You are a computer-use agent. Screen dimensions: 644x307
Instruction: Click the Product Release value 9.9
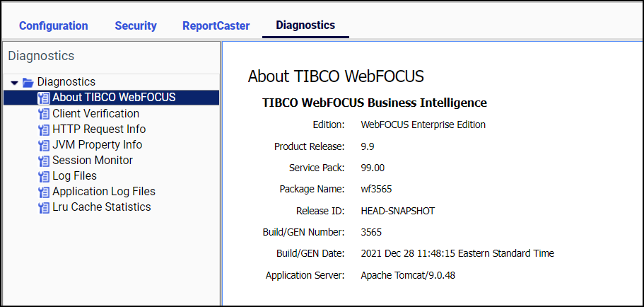[367, 146]
